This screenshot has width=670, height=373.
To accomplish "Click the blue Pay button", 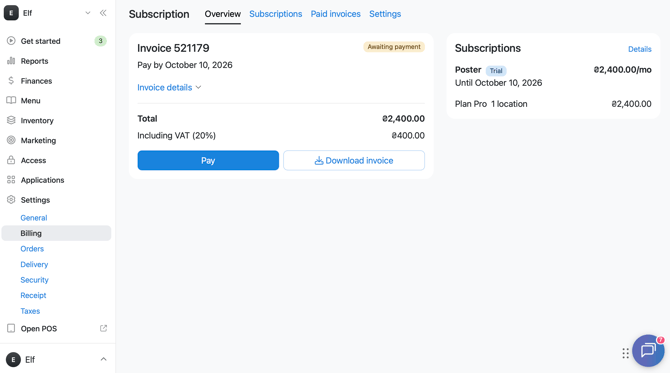I will pyautogui.click(x=208, y=160).
